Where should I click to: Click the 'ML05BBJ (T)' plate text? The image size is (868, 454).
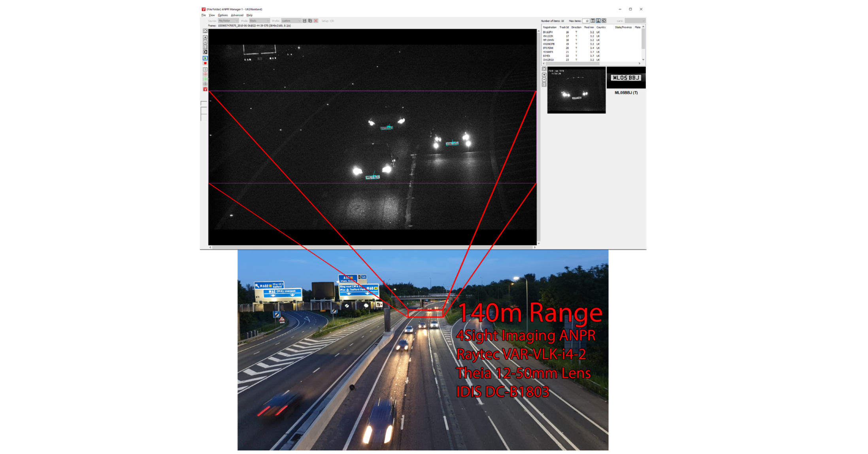(626, 93)
